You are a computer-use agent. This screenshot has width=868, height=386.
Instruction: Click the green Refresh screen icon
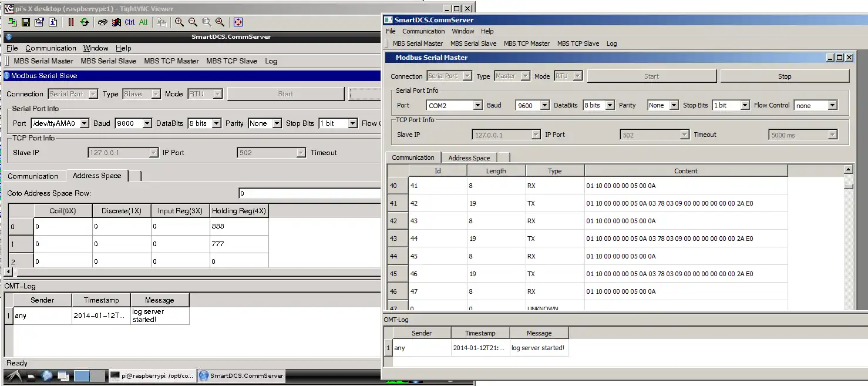click(x=85, y=22)
